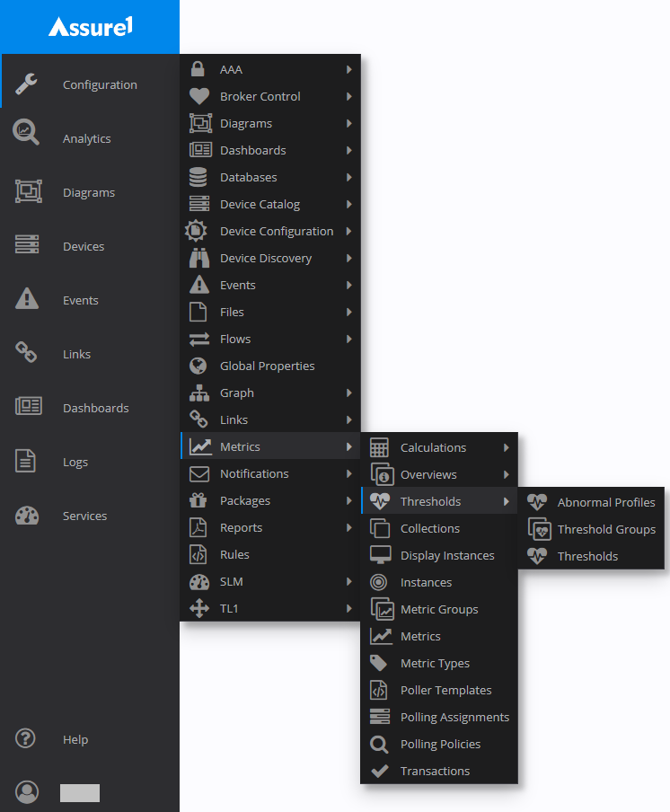The image size is (670, 812).
Task: Click the Notifications envelope icon
Action: [199, 474]
